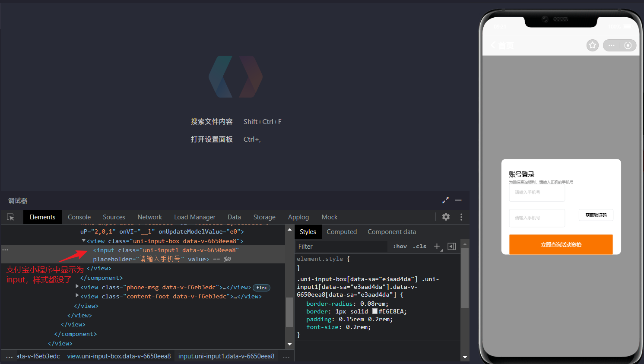Toggle the flex badge on phone-msg view

(262, 288)
